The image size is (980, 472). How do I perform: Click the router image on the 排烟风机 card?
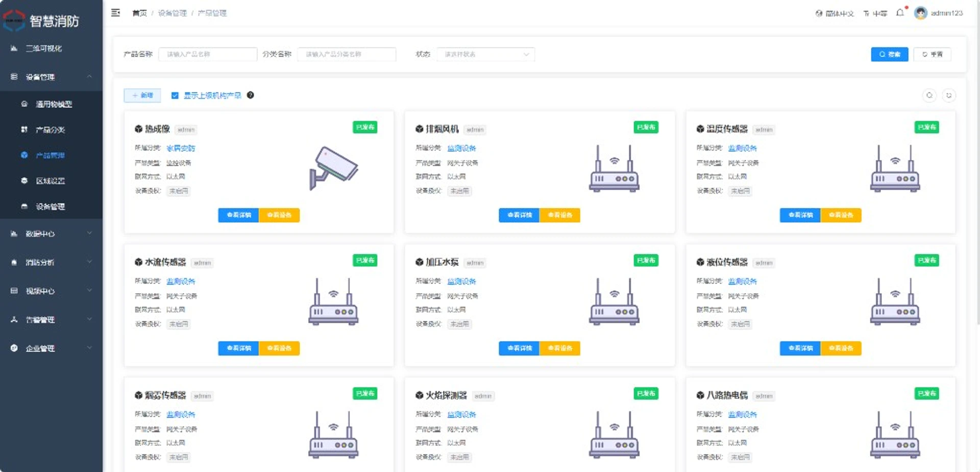point(614,169)
